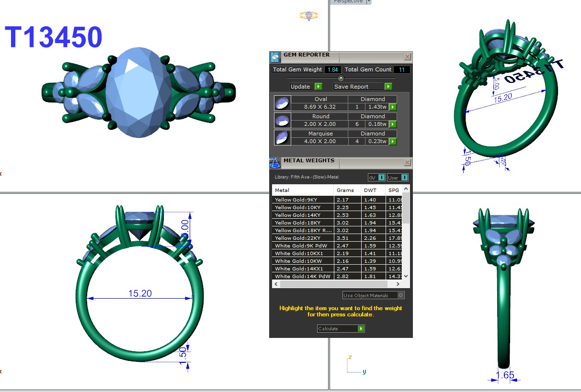Screen dimensions: 581x392
Task: Select the Yellow Gold:14KY row
Action: (x=303, y=215)
